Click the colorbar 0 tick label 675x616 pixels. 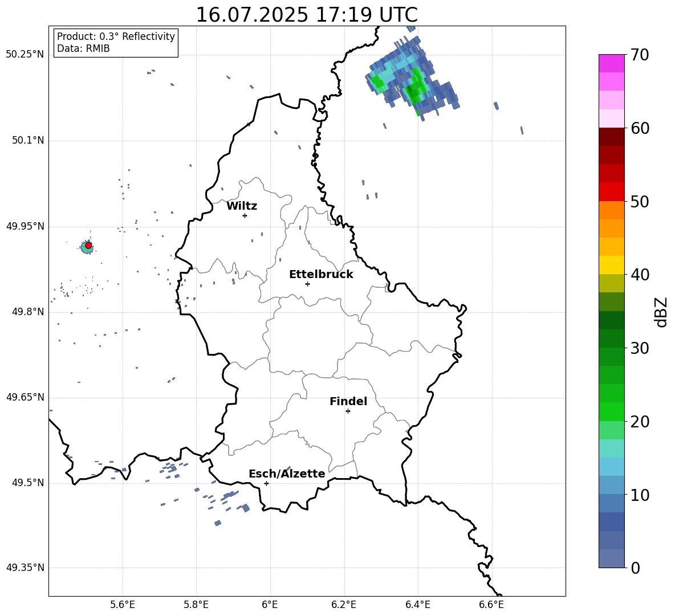pyautogui.click(x=635, y=568)
